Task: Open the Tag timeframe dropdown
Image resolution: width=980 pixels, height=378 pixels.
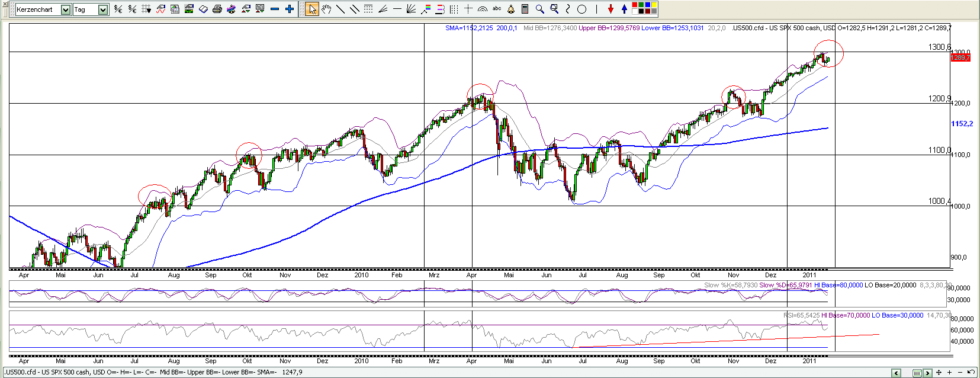Action: [103, 9]
